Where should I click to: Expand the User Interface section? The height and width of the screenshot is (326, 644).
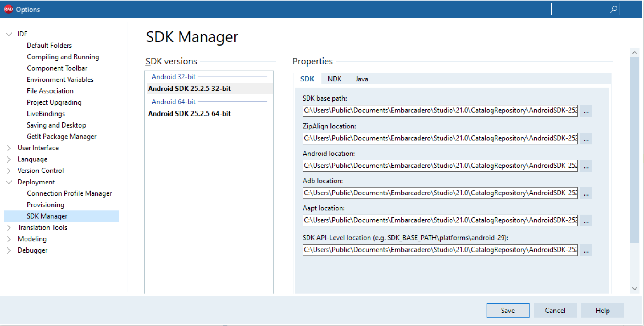pos(9,148)
